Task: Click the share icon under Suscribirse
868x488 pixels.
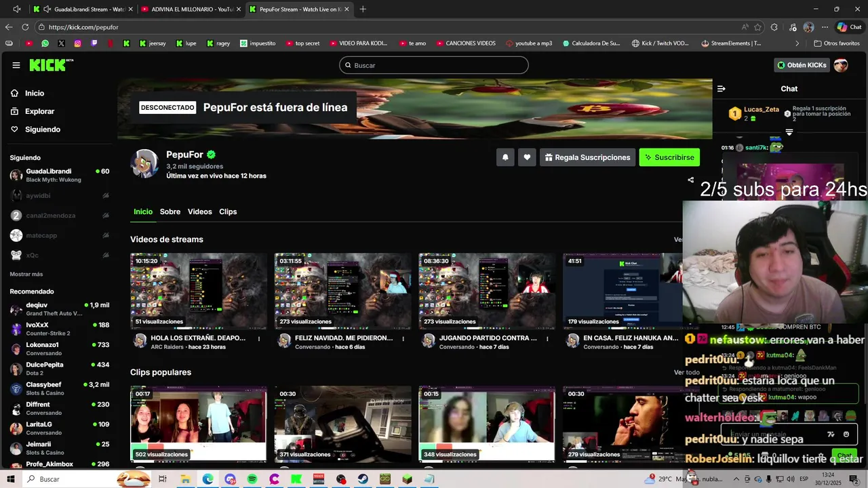Action: click(690, 180)
